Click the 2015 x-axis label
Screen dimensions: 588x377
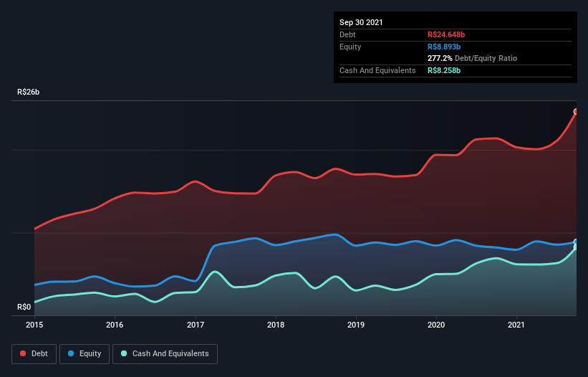pos(34,325)
